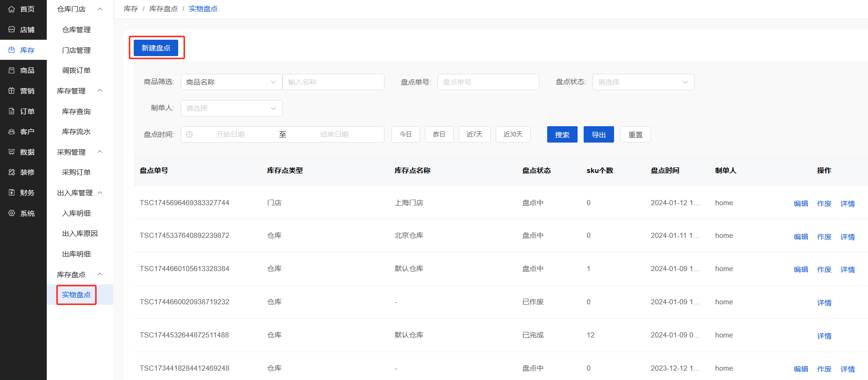This screenshot has height=380, width=868.
Task: Click the shop icon beside 店铺
Action: [x=12, y=29]
